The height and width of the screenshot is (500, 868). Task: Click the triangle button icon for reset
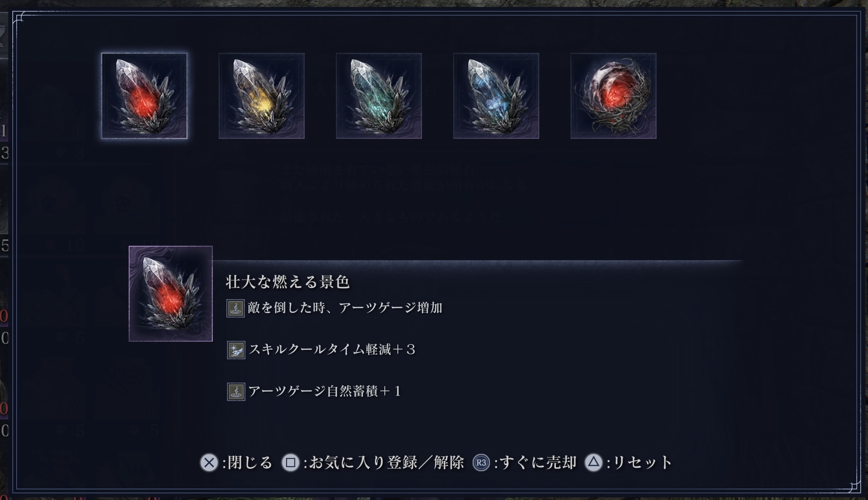(x=593, y=462)
